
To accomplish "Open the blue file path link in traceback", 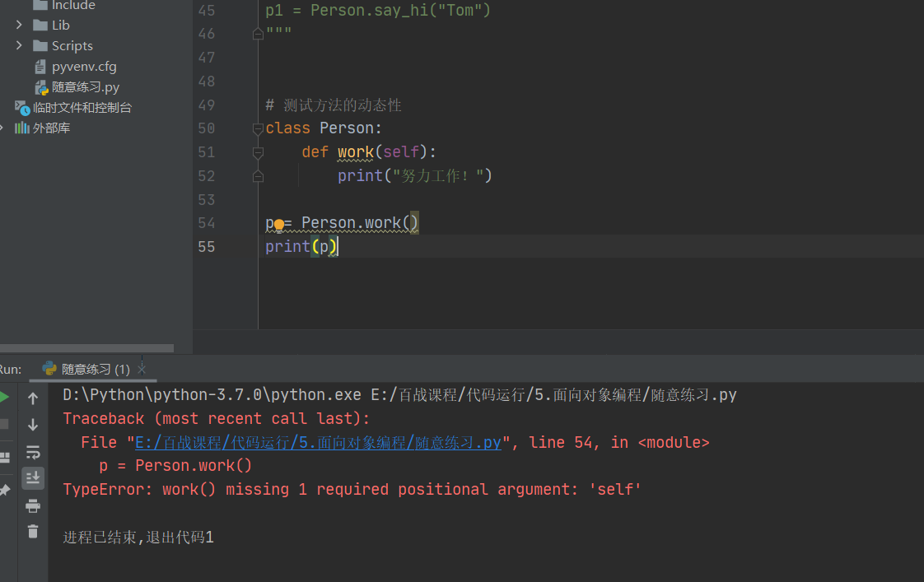I will [318, 442].
